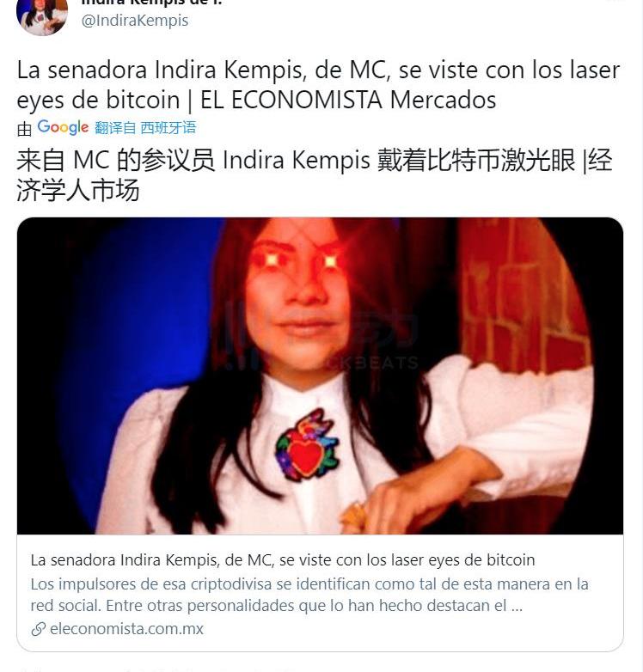Click the glowing laser eyes in photo
The image size is (643, 672).
pyautogui.click(x=301, y=260)
